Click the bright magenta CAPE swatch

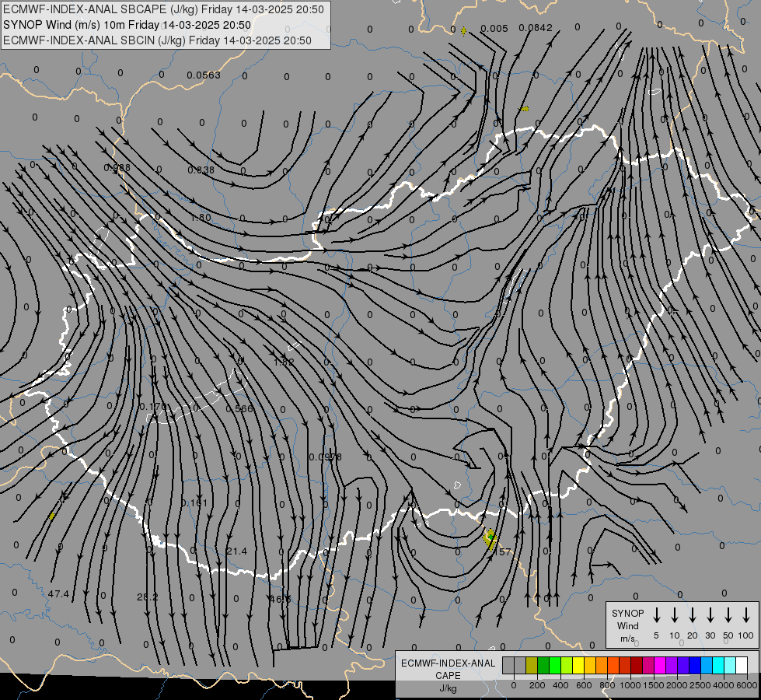coord(660,666)
